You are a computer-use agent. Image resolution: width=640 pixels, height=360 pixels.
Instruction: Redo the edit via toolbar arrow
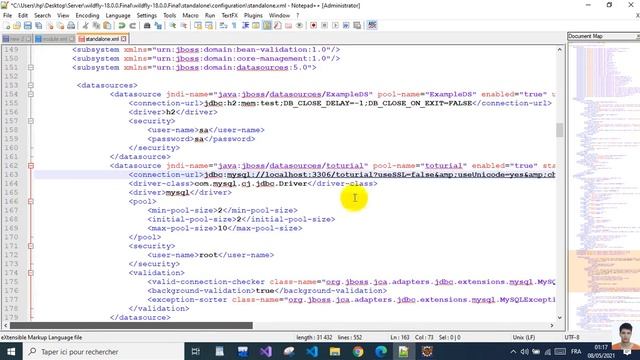pyautogui.click(x=132, y=25)
